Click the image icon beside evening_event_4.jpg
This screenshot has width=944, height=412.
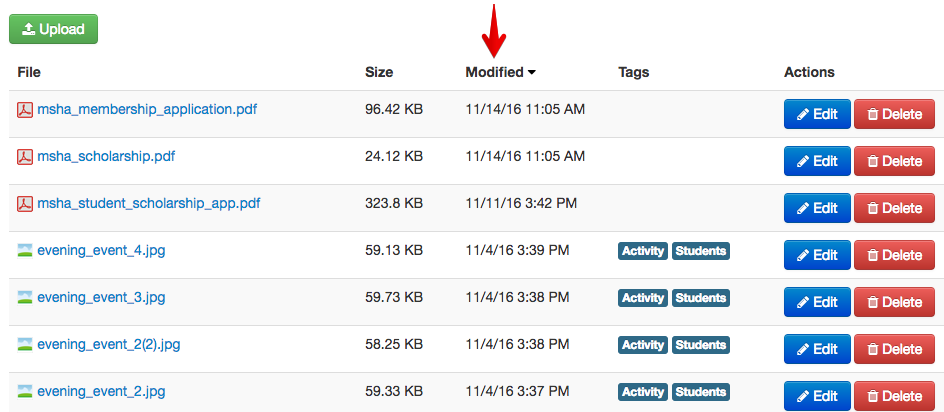(26, 251)
